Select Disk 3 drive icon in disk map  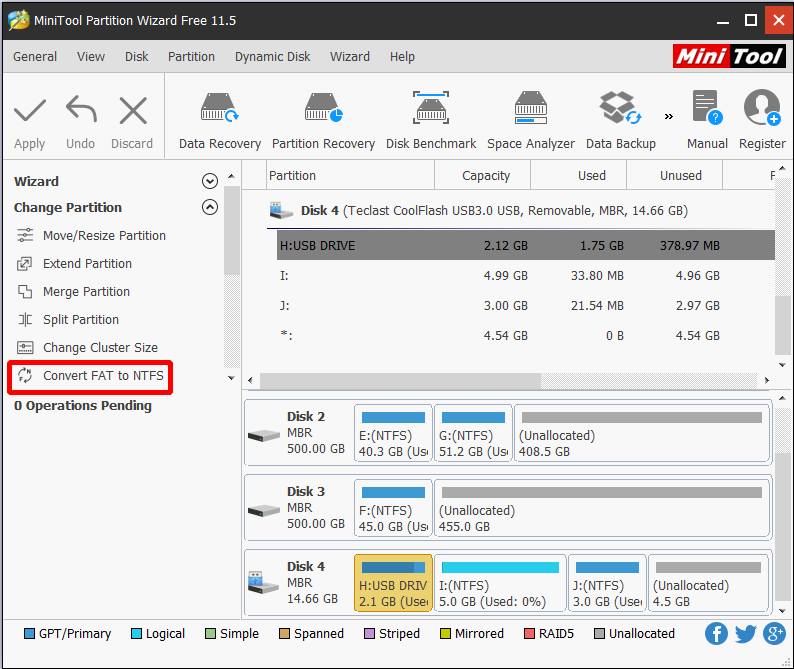(264, 510)
